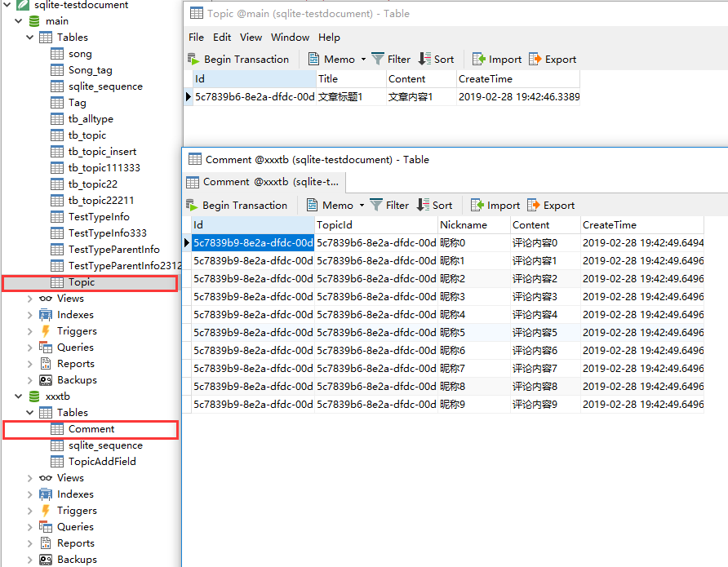The width and height of the screenshot is (728, 567).
Task: Click the Indexes icon under main
Action: point(46,315)
